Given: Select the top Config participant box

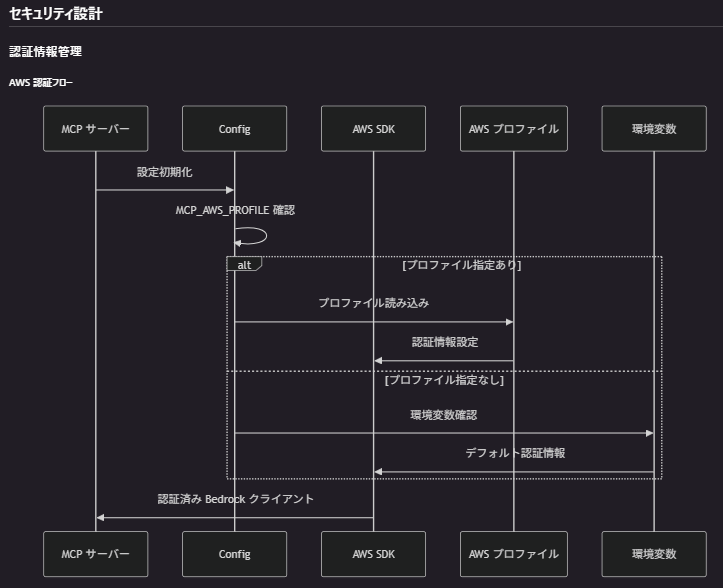Looking at the screenshot, I should (x=234, y=129).
